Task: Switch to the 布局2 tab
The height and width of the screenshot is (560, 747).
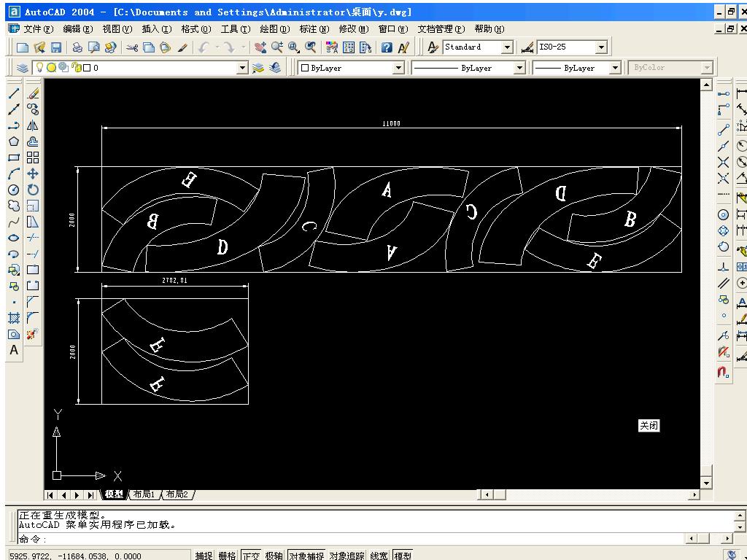Action: [177, 494]
